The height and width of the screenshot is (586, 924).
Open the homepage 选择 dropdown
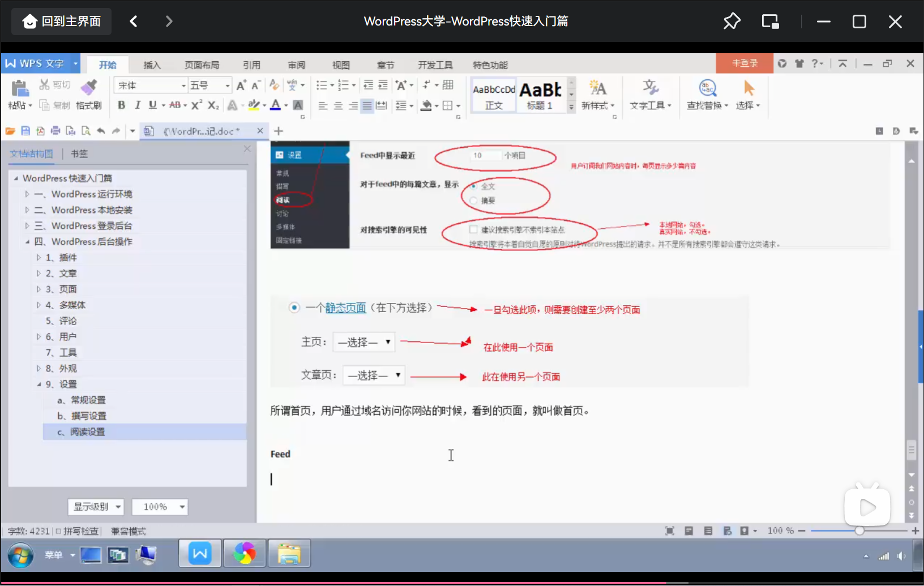363,342
